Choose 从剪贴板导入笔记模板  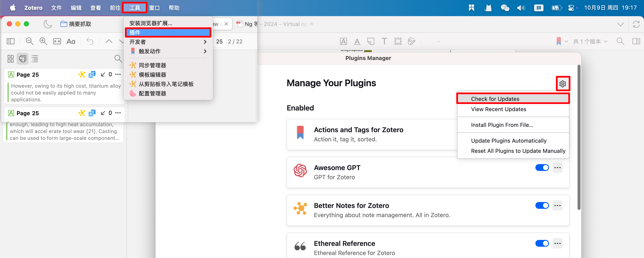click(x=168, y=84)
